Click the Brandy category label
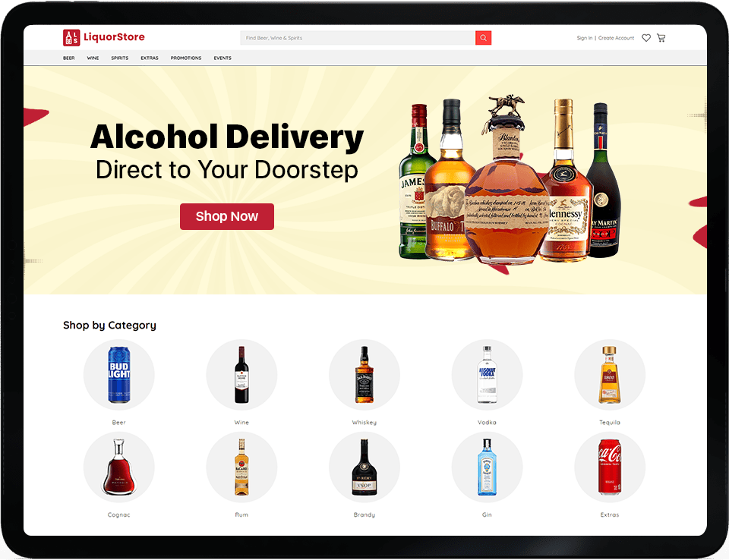Viewport: 729px width, 560px height. coord(364,515)
